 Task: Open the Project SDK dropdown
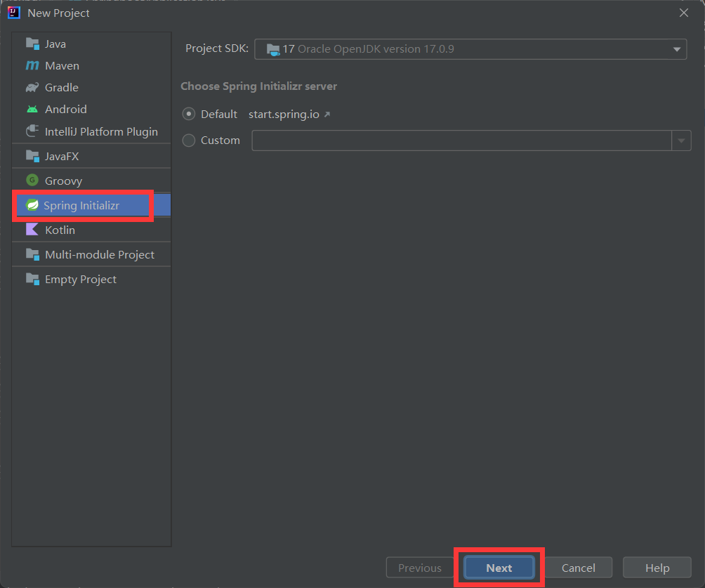[470, 49]
